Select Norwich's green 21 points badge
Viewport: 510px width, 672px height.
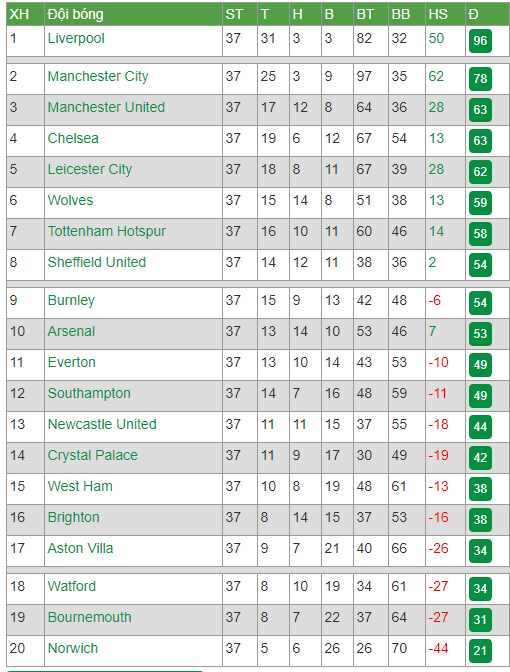pyautogui.click(x=480, y=651)
